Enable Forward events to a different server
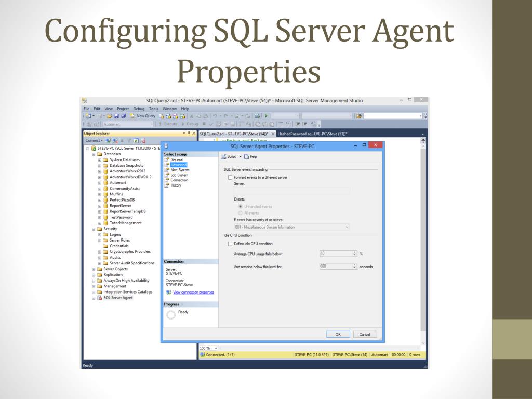Image resolution: width=532 pixels, height=399 pixels. [x=230, y=178]
